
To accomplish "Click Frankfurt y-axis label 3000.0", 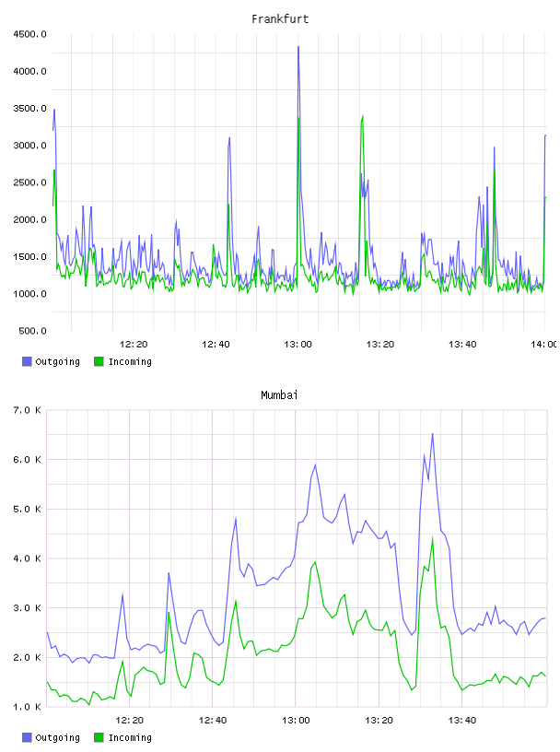I will point(29,146).
